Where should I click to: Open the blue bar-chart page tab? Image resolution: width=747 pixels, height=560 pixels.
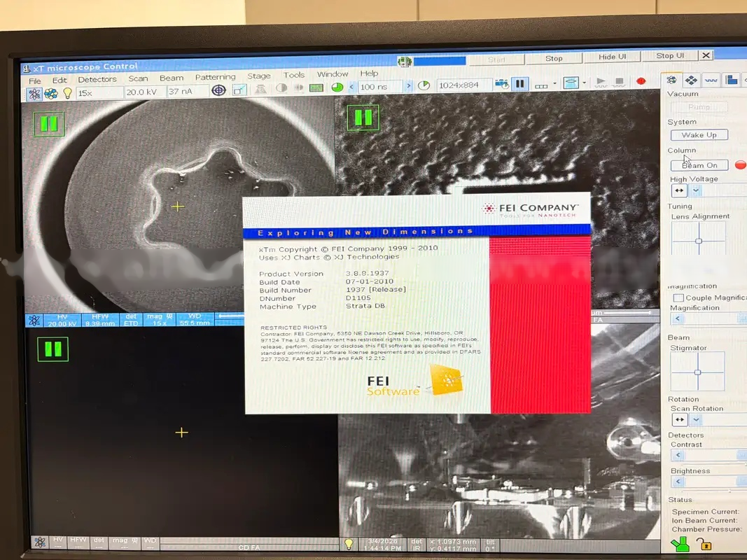[x=732, y=80]
